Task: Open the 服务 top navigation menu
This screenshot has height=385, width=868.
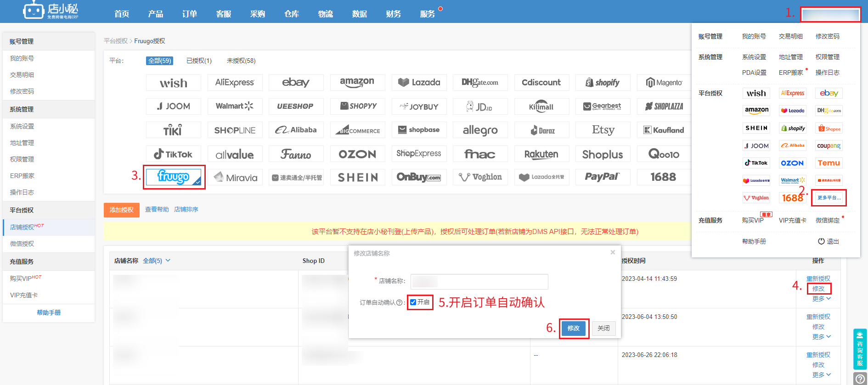Action: (x=428, y=14)
